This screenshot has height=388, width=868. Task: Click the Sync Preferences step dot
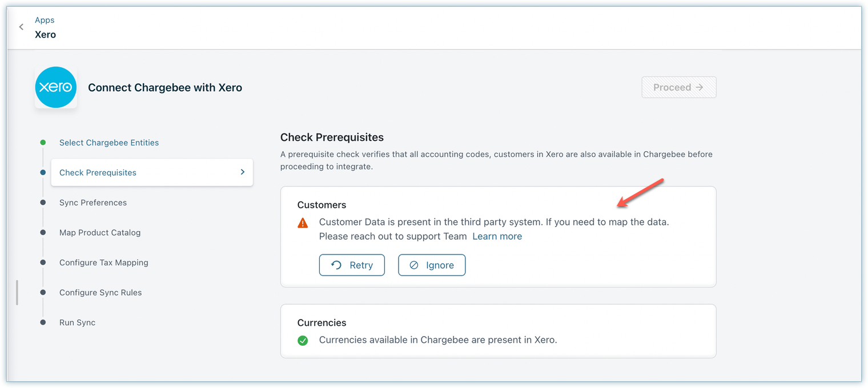pos(43,203)
